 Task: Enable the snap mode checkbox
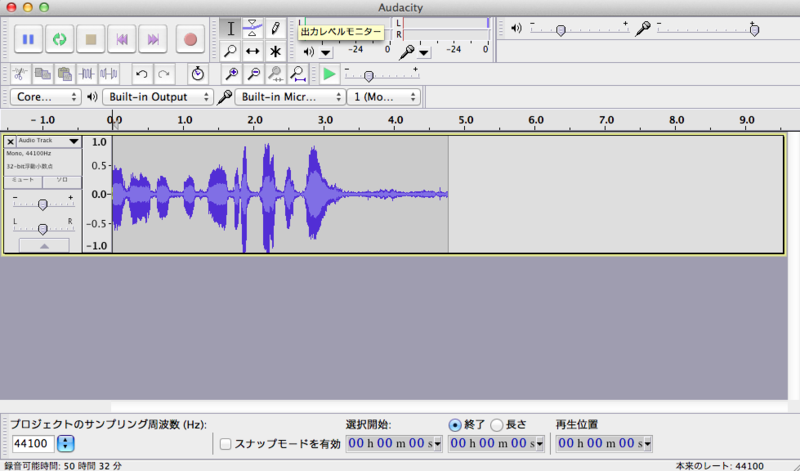click(226, 444)
